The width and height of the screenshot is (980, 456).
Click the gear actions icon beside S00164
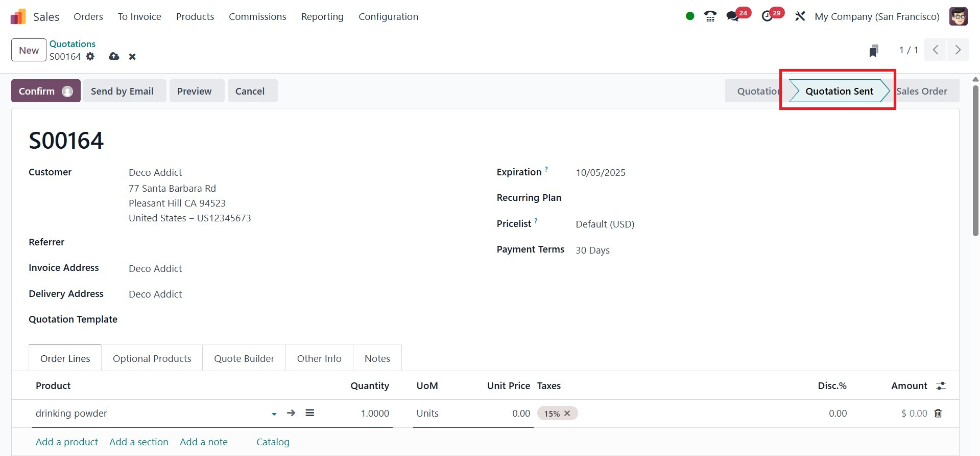[90, 57]
